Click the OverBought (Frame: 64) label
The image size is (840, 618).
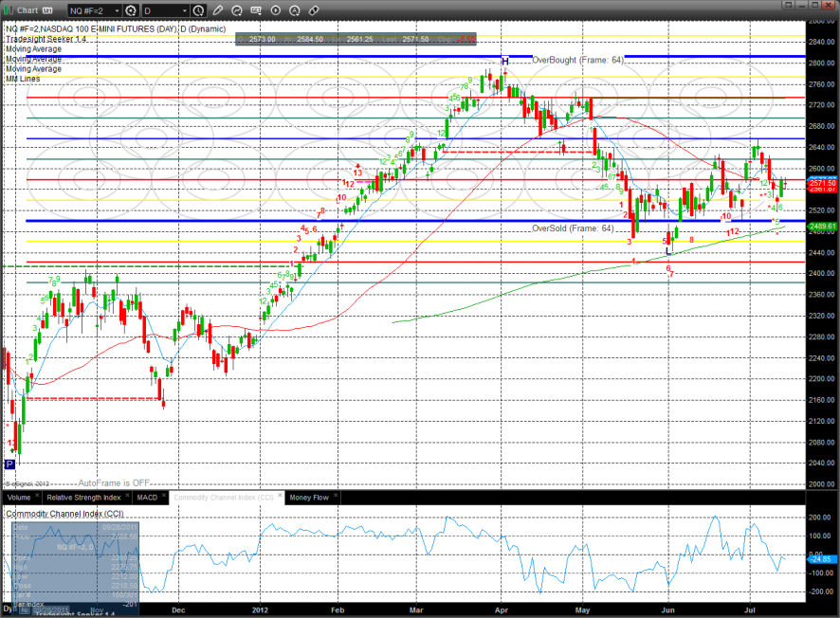click(x=577, y=60)
